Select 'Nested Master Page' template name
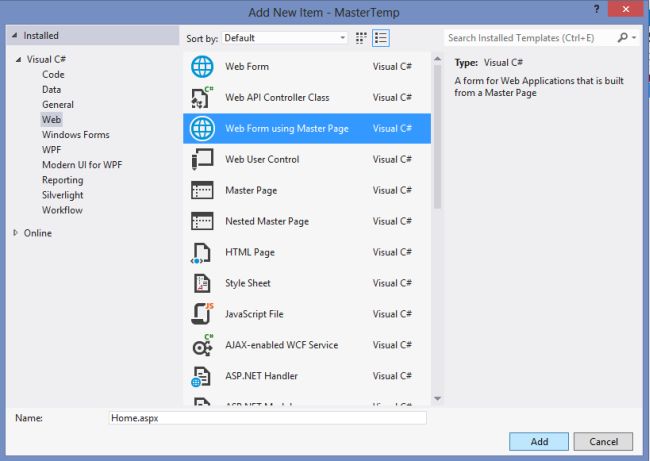Viewport: 650px width, 461px height. (267, 221)
